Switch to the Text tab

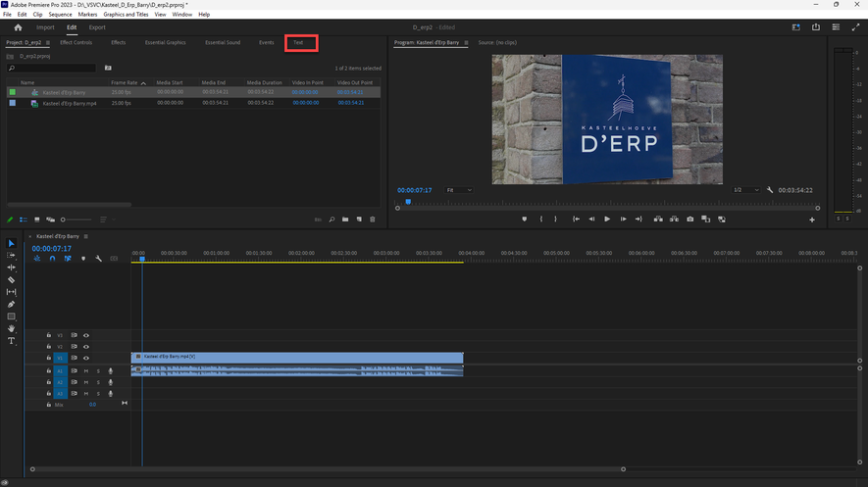[x=298, y=42]
